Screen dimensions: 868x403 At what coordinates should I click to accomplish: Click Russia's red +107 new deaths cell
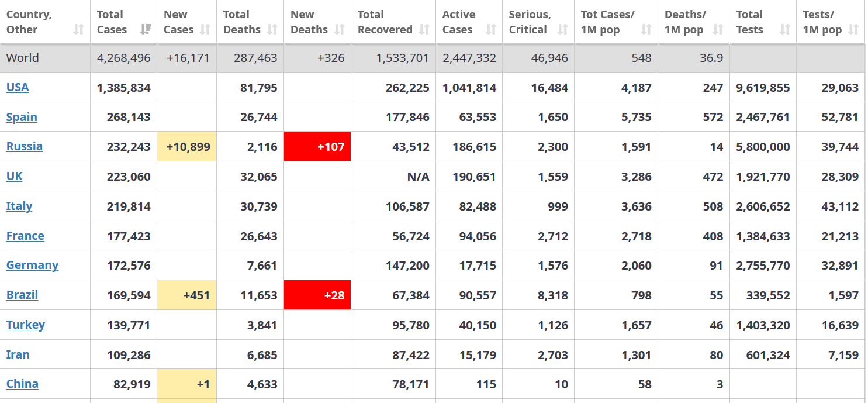pyautogui.click(x=317, y=146)
